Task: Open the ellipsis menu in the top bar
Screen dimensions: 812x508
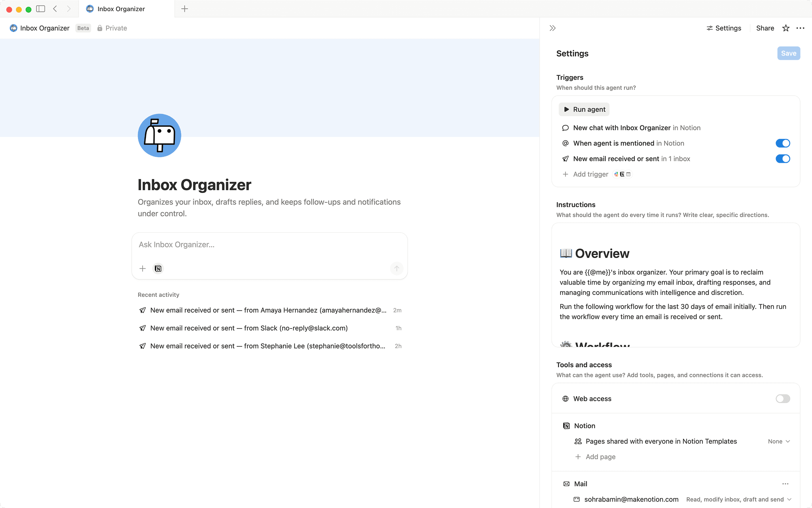Action: (x=801, y=28)
